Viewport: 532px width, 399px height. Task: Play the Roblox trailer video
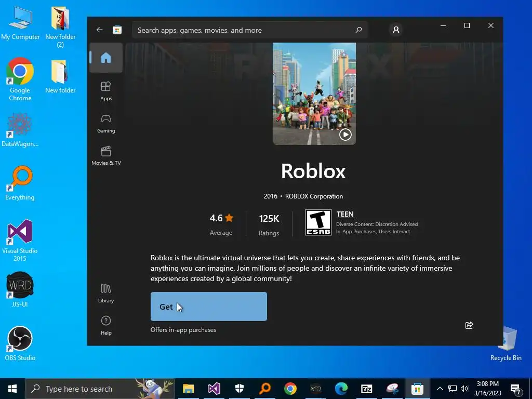345,135
